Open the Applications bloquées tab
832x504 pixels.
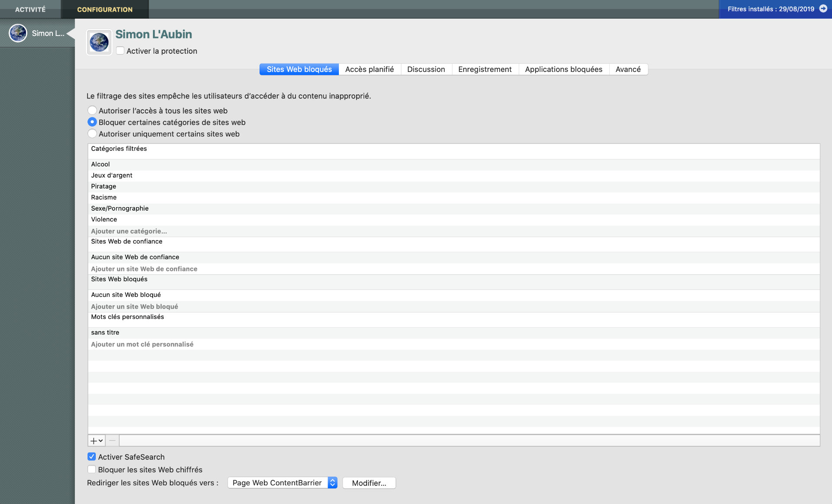tap(564, 69)
